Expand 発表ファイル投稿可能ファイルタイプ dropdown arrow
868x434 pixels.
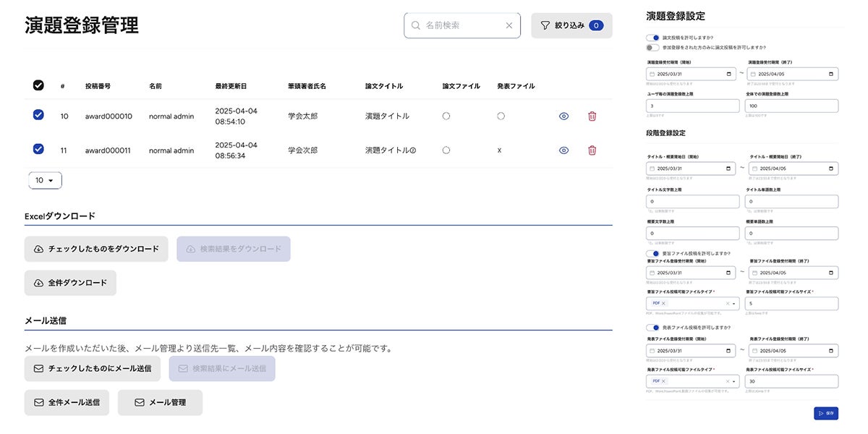[x=735, y=381]
